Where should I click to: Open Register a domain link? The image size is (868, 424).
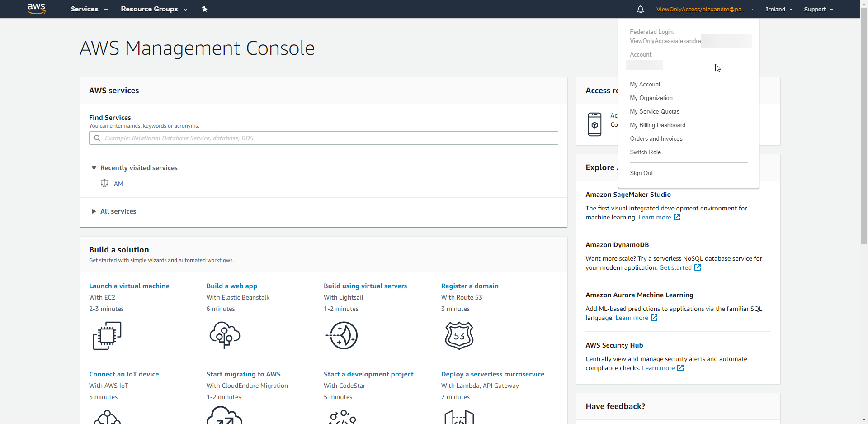[470, 286]
